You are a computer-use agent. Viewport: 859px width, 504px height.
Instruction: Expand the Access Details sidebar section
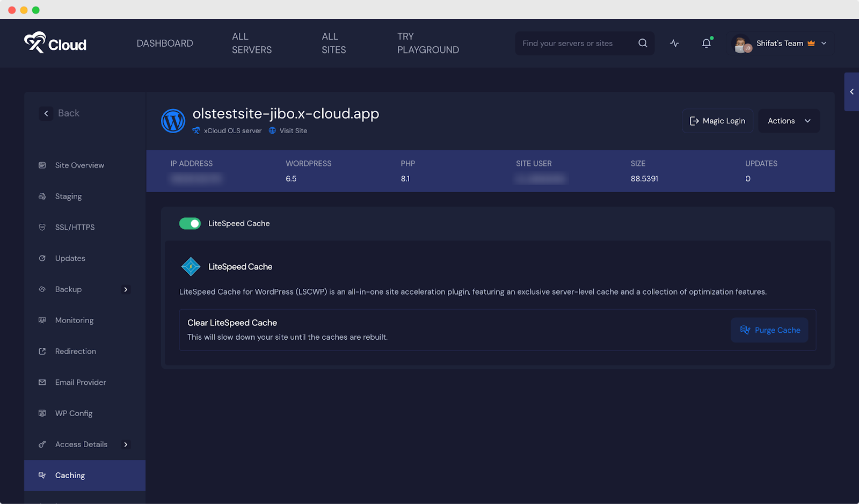tap(126, 444)
